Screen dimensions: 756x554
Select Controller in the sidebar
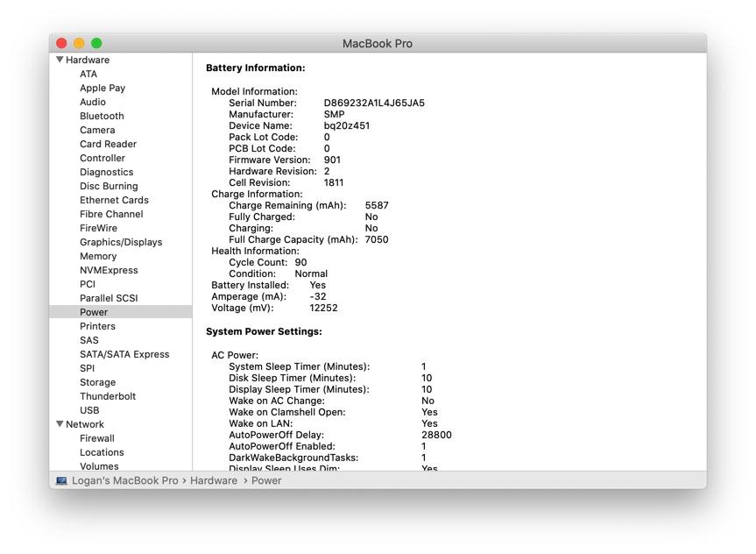(102, 158)
